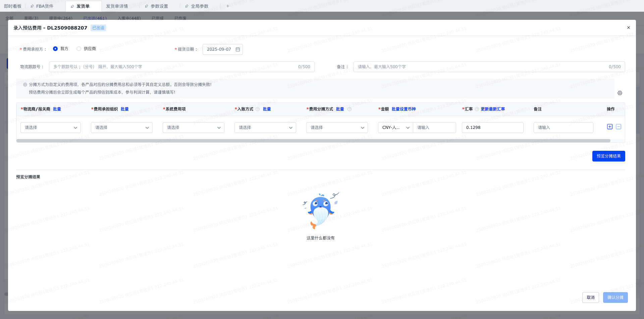Screen dimensions: 644x319
Task: Click the pin icon on 参数设置 tab
Action: click(x=147, y=6)
